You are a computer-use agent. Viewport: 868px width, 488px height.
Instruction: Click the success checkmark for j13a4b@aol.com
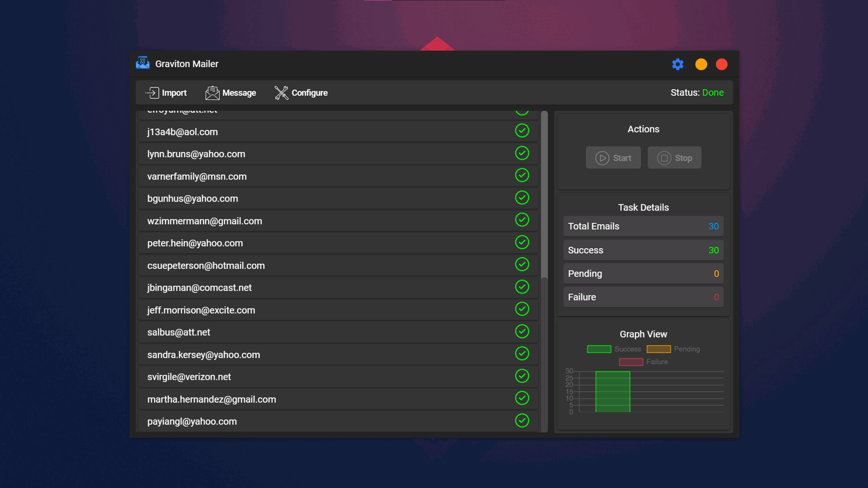(x=522, y=131)
